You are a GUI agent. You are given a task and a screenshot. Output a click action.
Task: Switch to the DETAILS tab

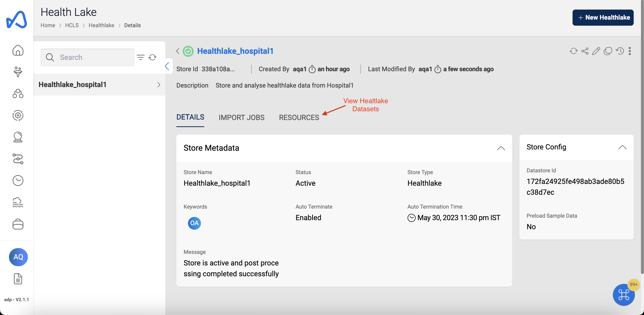point(190,117)
